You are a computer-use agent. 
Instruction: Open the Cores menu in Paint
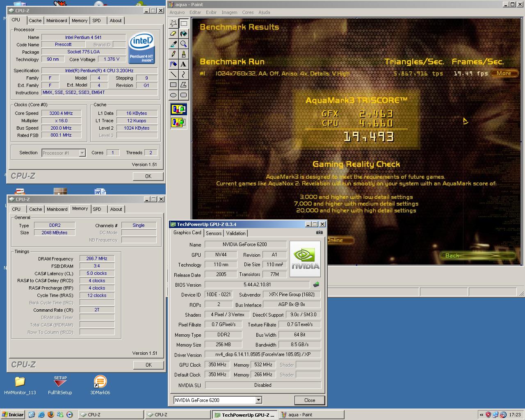click(x=248, y=12)
